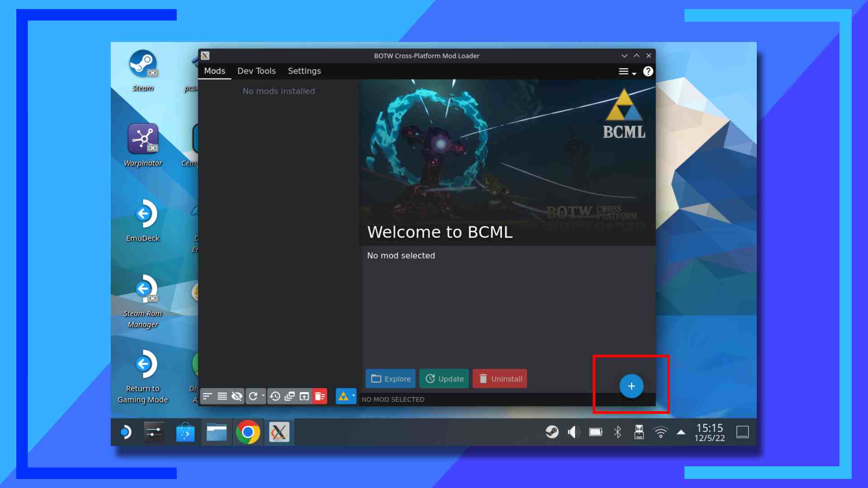The image size is (868, 488).
Task: Switch to the list view icon
Action: pos(222,396)
